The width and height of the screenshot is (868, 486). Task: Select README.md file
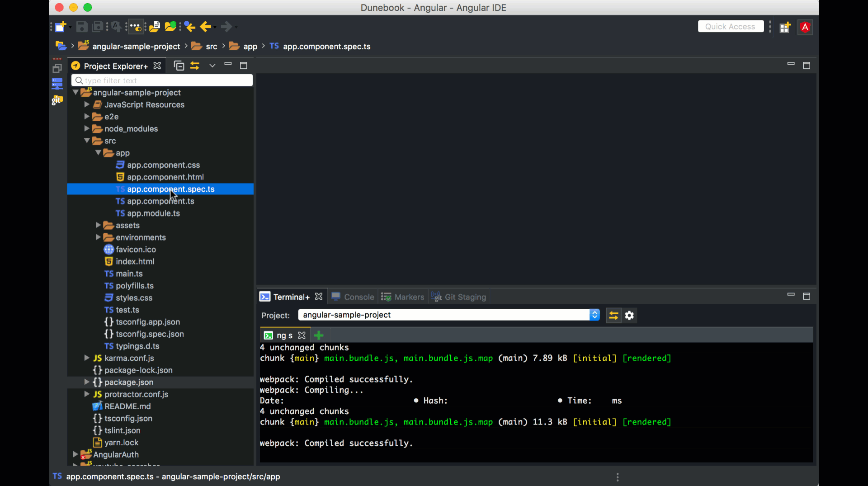pyautogui.click(x=127, y=406)
